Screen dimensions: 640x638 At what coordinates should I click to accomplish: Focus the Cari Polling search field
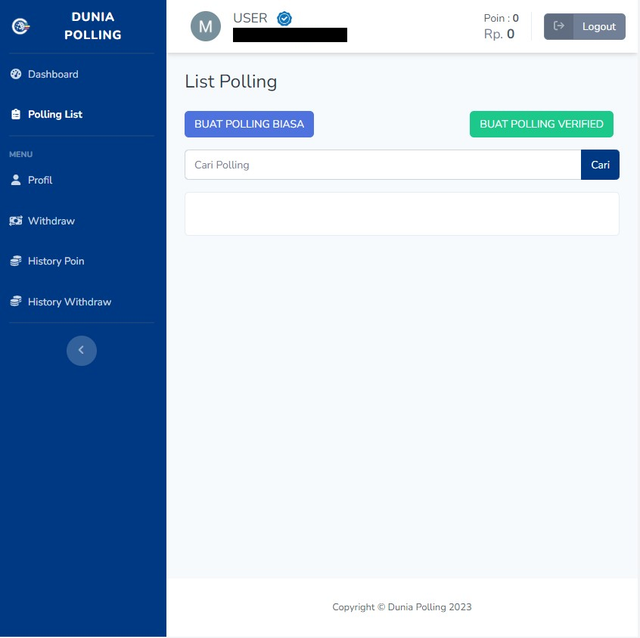click(x=383, y=165)
